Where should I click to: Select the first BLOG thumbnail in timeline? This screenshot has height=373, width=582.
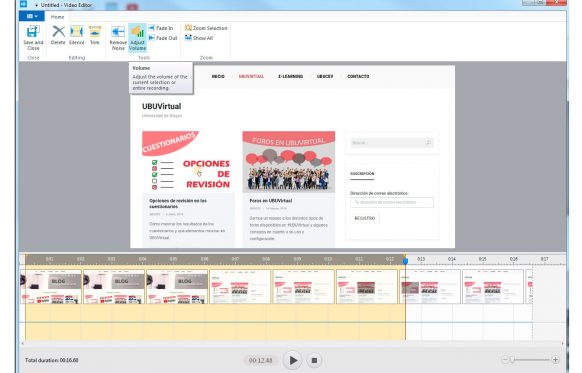(x=51, y=287)
